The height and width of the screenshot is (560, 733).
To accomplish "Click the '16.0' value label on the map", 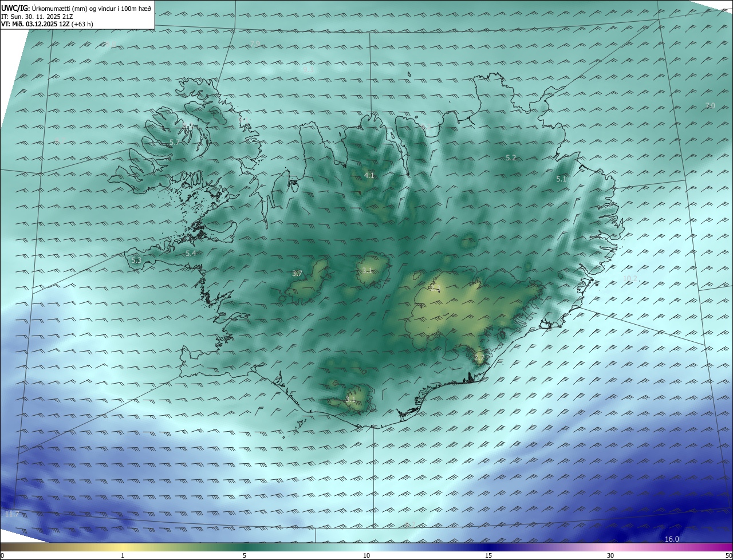I will tap(672, 539).
